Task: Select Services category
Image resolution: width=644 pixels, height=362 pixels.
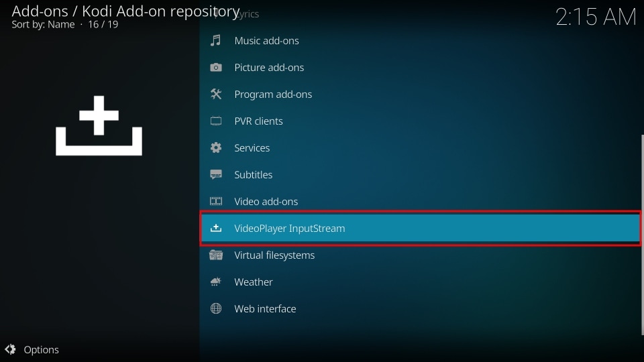Action: click(x=420, y=147)
